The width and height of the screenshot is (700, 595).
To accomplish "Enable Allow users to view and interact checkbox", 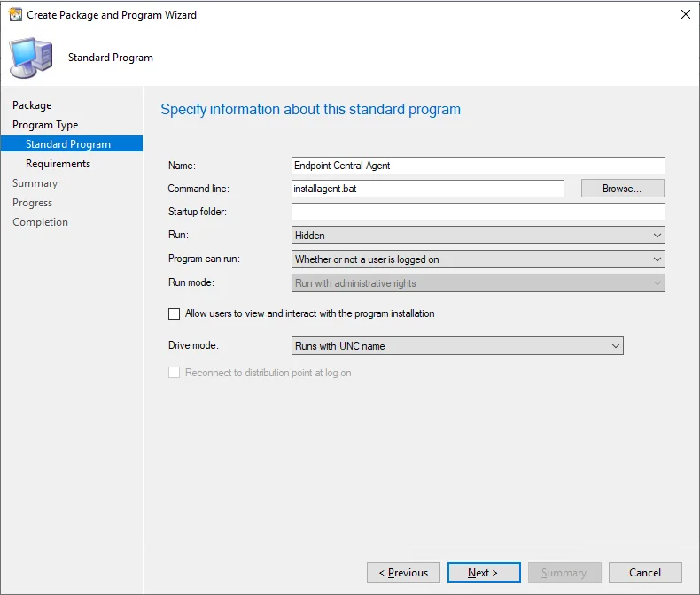I will (174, 313).
